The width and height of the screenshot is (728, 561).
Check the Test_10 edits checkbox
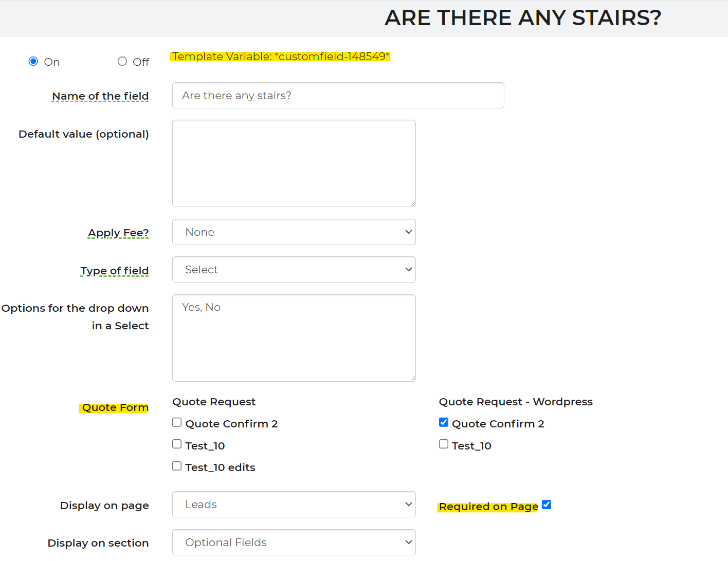[x=177, y=466]
